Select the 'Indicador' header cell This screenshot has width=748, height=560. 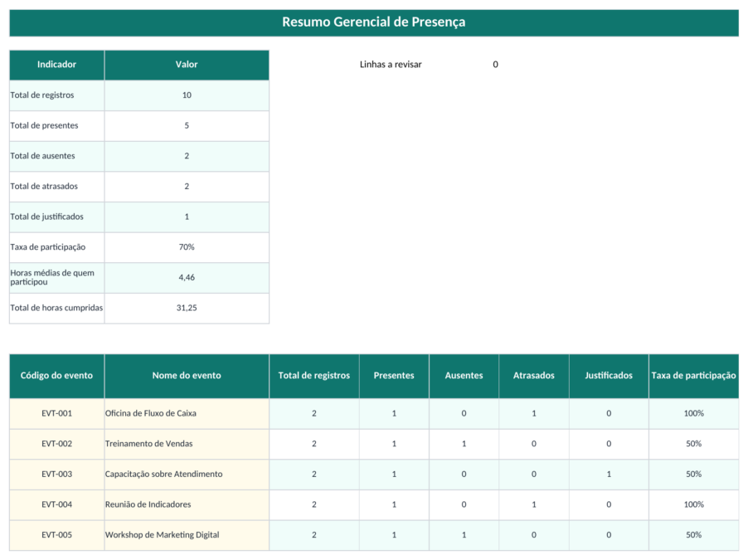coord(56,65)
